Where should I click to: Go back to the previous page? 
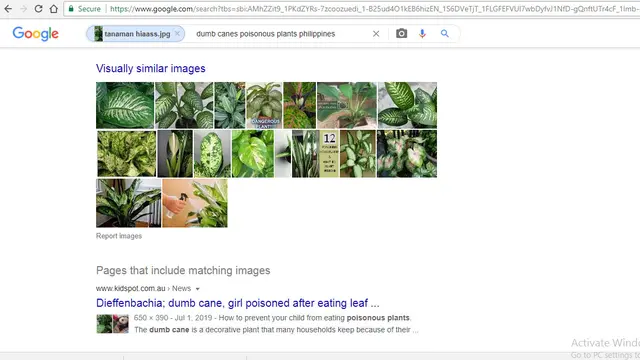click(x=8, y=9)
